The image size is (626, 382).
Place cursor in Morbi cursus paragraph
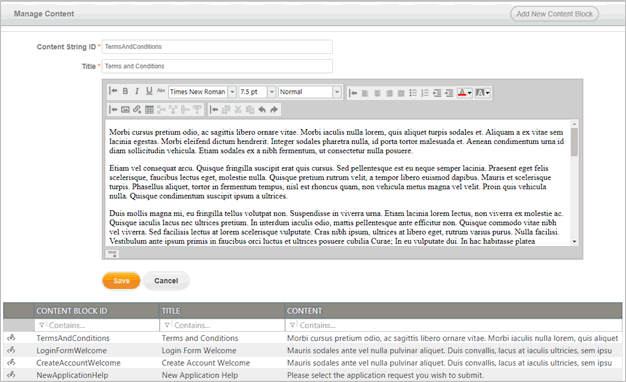[336, 141]
